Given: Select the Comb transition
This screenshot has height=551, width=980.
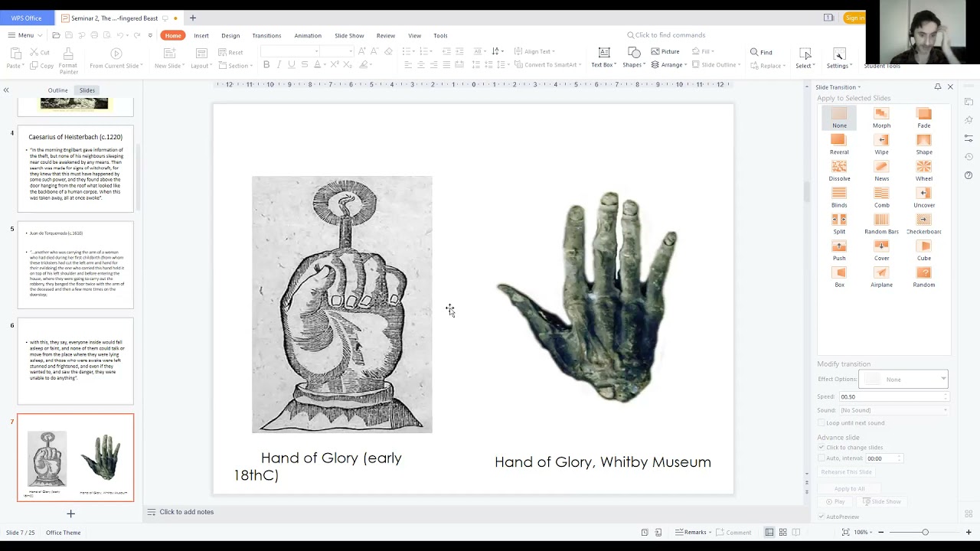Looking at the screenshot, I should [881, 197].
